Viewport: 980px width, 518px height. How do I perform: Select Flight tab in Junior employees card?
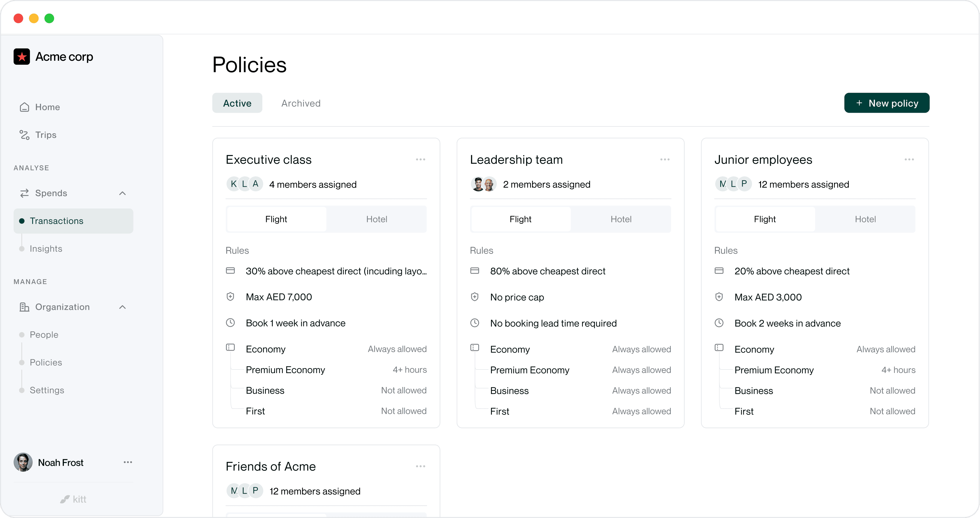765,219
